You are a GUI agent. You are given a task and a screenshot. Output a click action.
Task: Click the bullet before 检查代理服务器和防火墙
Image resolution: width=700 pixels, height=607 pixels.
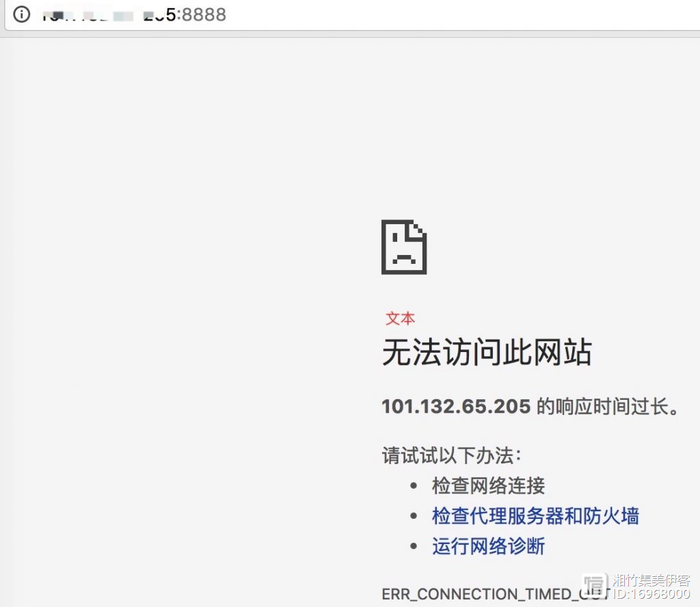point(414,516)
